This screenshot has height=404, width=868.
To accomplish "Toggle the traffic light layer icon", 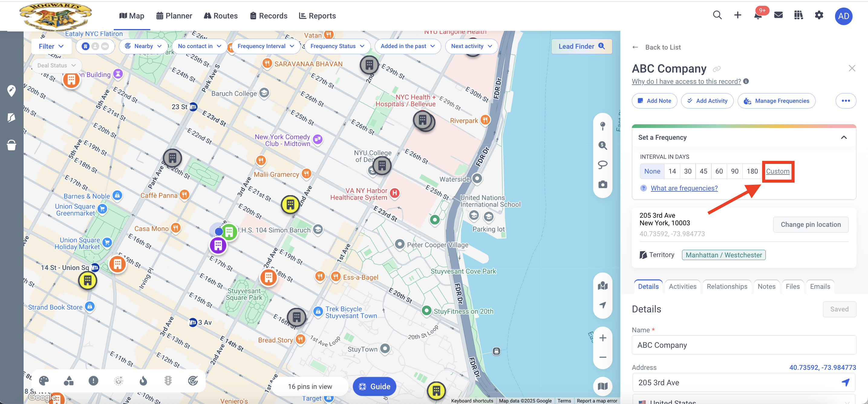I will coord(168,381).
